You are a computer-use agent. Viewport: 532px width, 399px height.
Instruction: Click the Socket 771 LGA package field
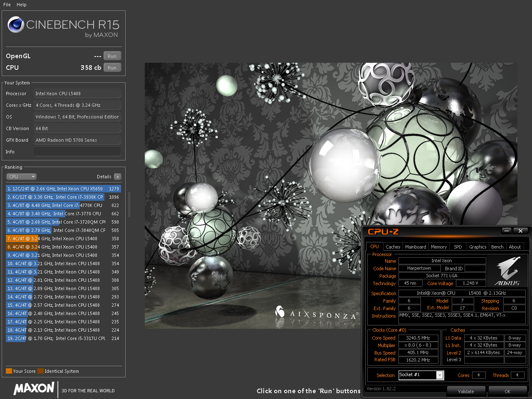click(x=442, y=276)
